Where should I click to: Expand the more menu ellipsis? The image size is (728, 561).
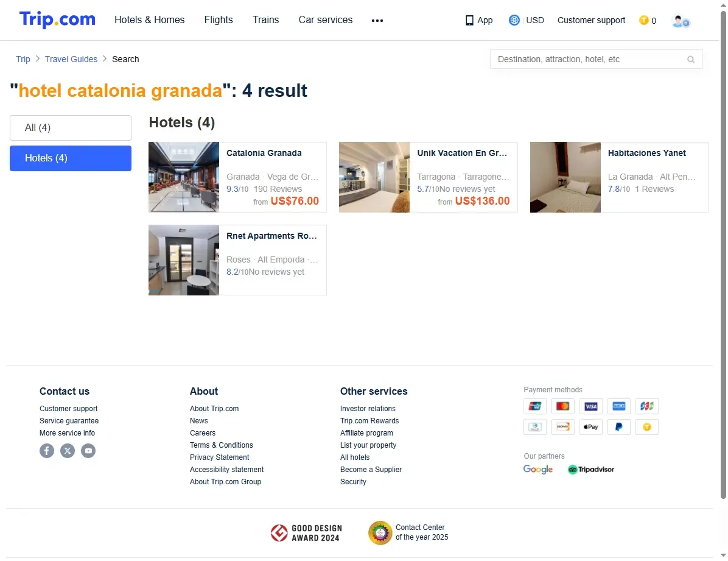click(x=377, y=21)
